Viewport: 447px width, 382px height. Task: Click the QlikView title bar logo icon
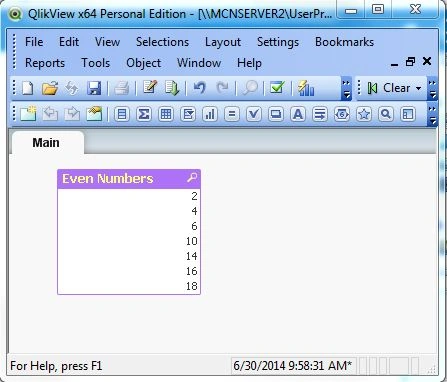coord(15,14)
